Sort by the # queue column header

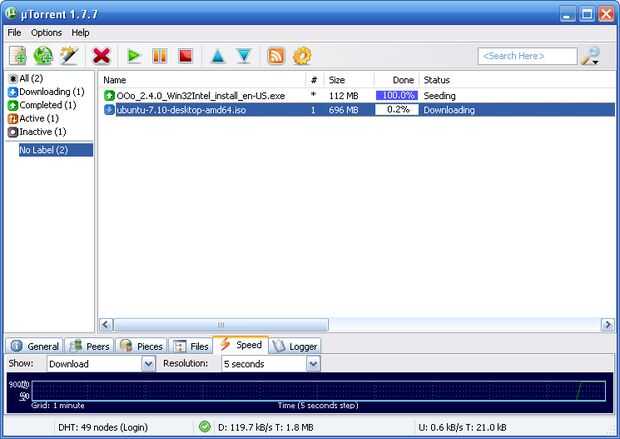[x=314, y=80]
